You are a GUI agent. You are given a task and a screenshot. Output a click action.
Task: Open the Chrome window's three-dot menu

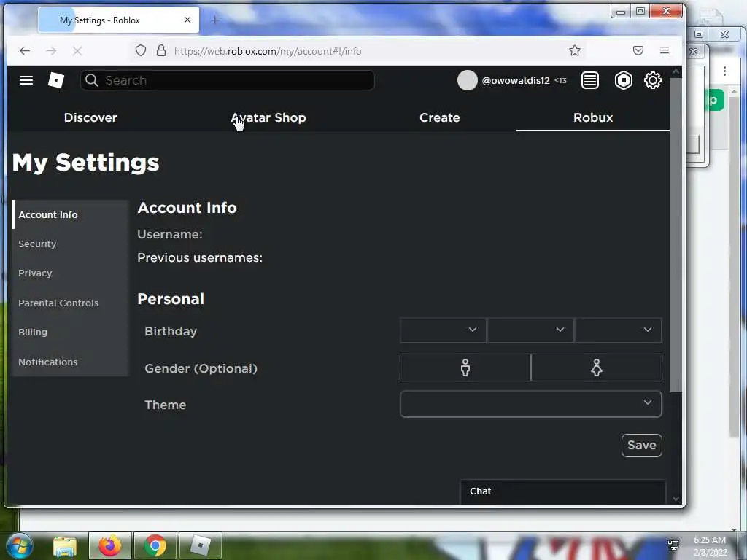point(724,71)
